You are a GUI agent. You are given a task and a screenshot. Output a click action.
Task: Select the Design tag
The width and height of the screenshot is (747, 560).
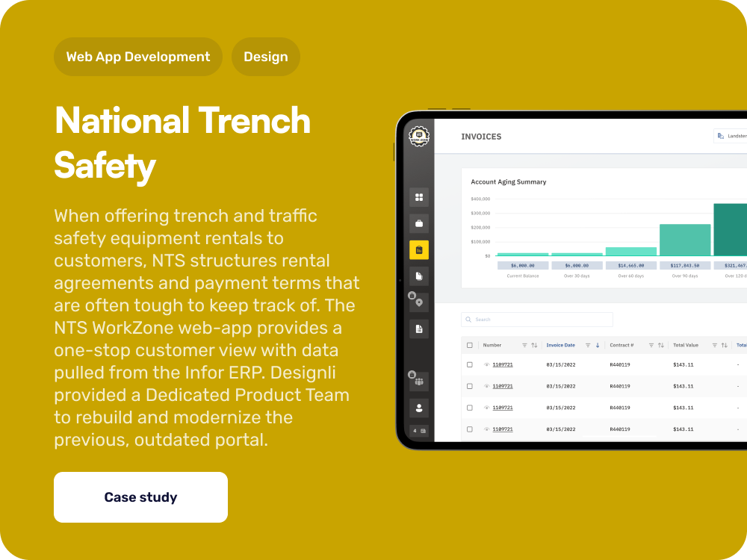click(x=265, y=57)
